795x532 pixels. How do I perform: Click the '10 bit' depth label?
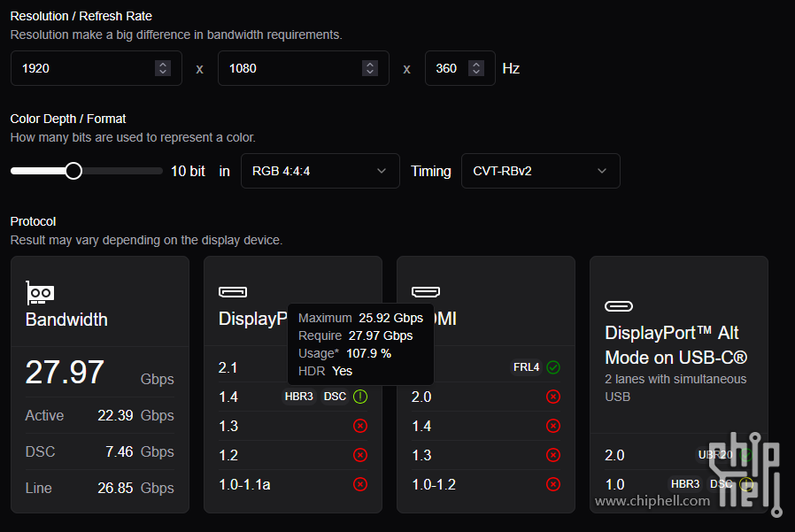[188, 171]
